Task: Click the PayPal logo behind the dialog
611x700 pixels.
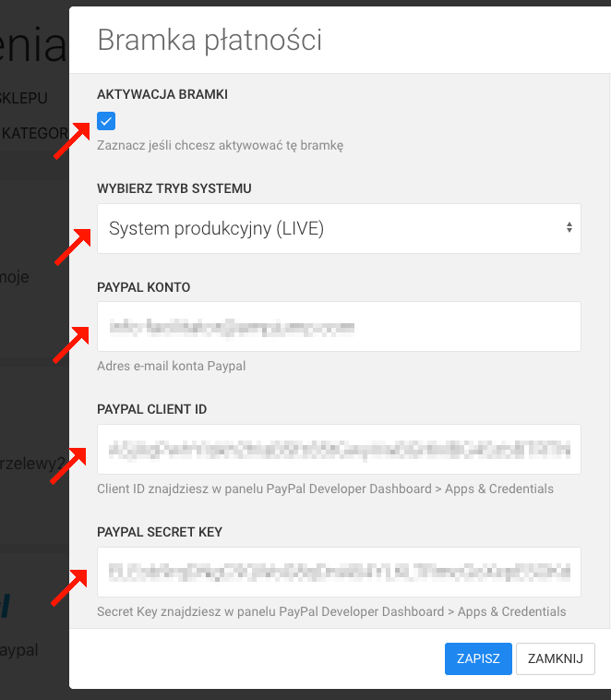Action: pyautogui.click(x=5, y=606)
